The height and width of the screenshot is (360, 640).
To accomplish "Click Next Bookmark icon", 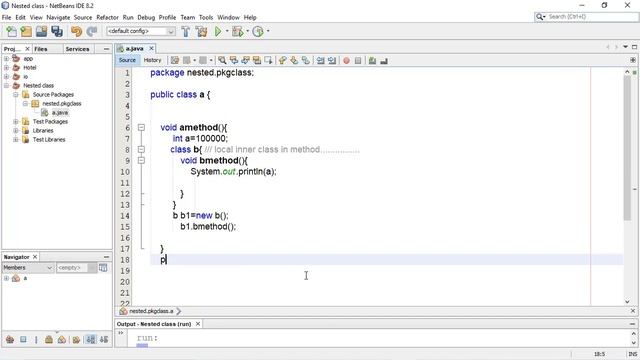I will click(294, 60).
